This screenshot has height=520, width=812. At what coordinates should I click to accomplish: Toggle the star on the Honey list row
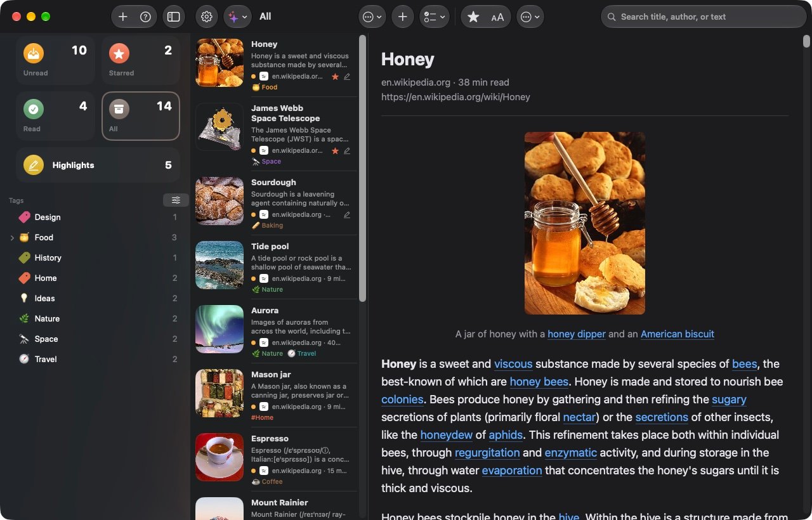[x=336, y=77]
